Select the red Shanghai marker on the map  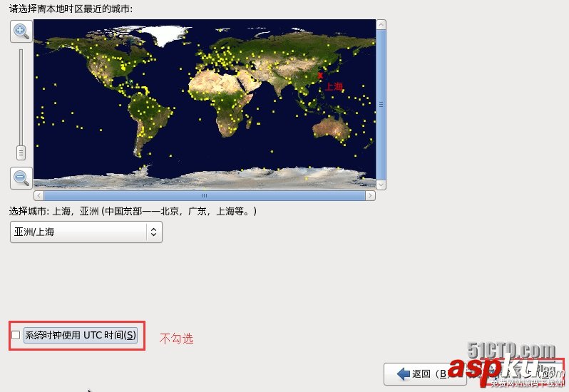[320, 76]
